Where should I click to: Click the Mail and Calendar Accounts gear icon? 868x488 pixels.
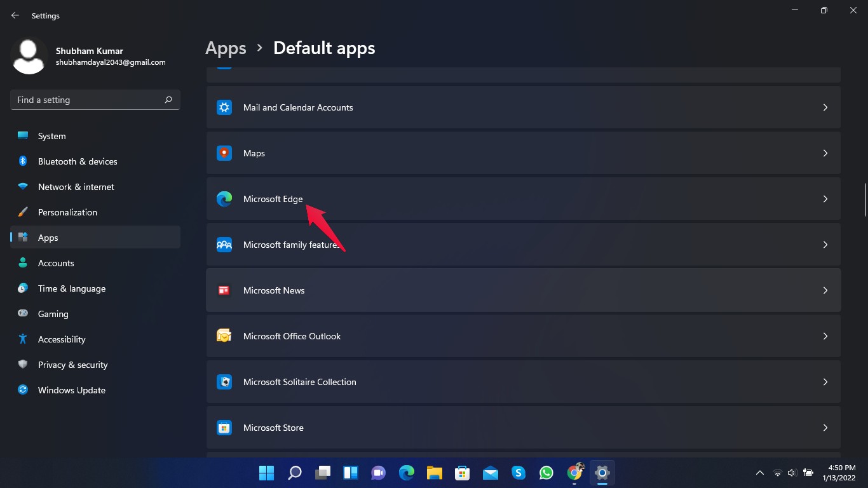[x=224, y=107]
